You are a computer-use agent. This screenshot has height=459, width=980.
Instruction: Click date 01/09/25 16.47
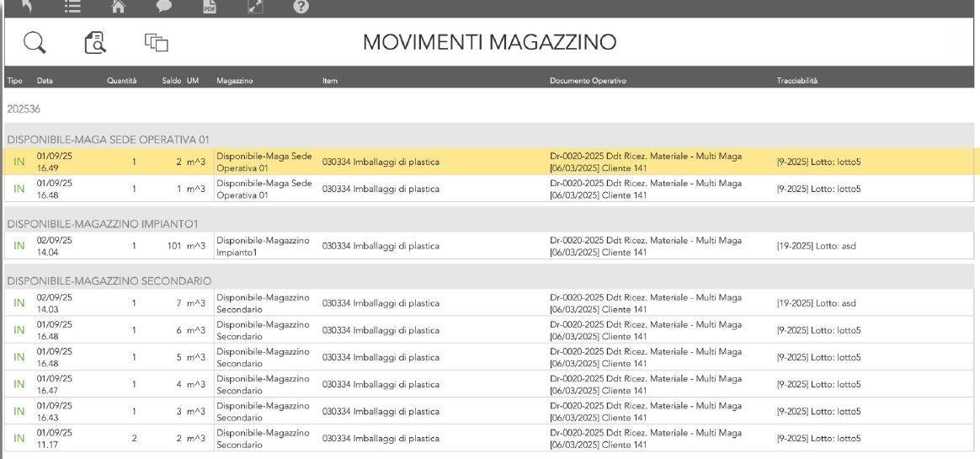55,384
